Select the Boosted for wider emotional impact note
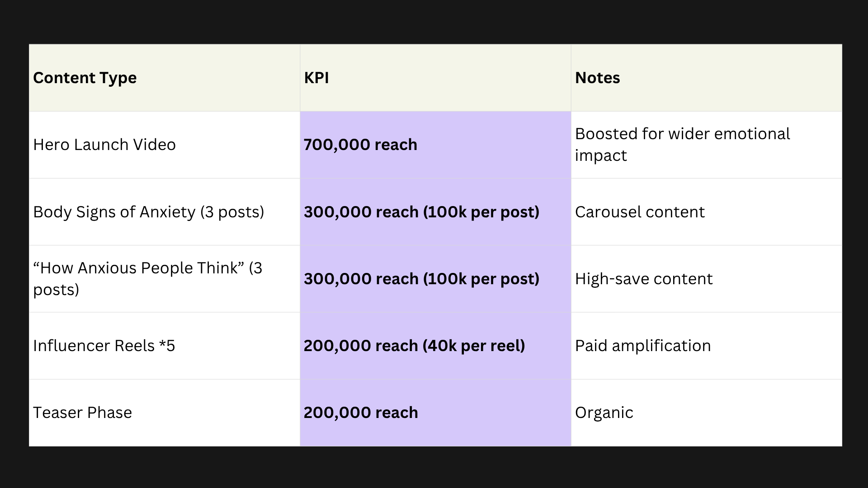868x488 pixels. pyautogui.click(x=706, y=145)
